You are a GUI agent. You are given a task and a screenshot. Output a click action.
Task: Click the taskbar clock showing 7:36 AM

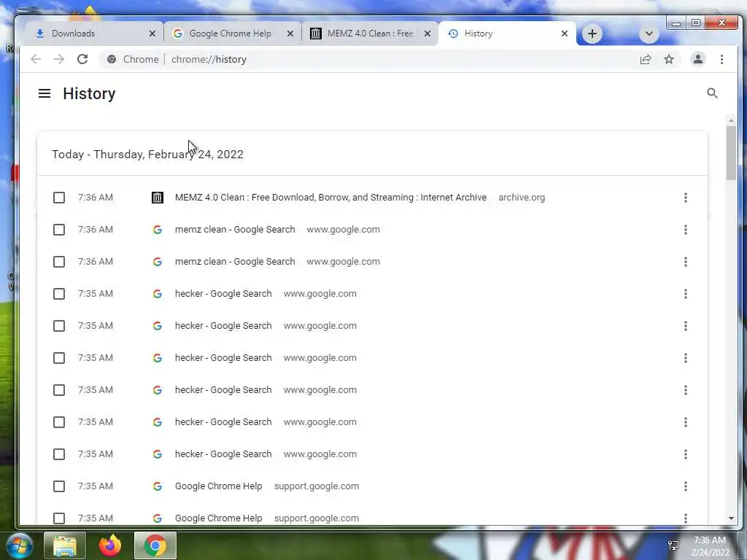tap(710, 546)
